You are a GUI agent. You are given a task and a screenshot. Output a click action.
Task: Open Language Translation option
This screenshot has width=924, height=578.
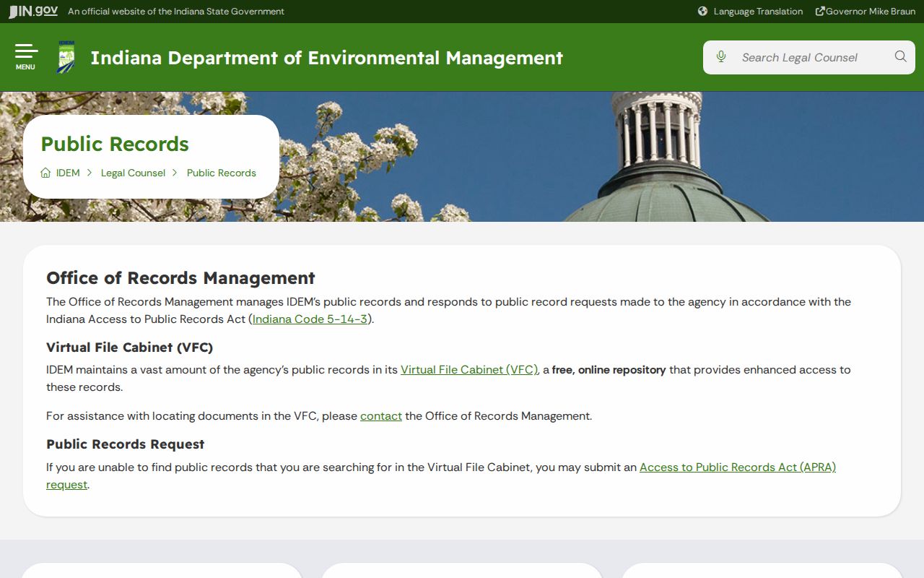coord(758,11)
